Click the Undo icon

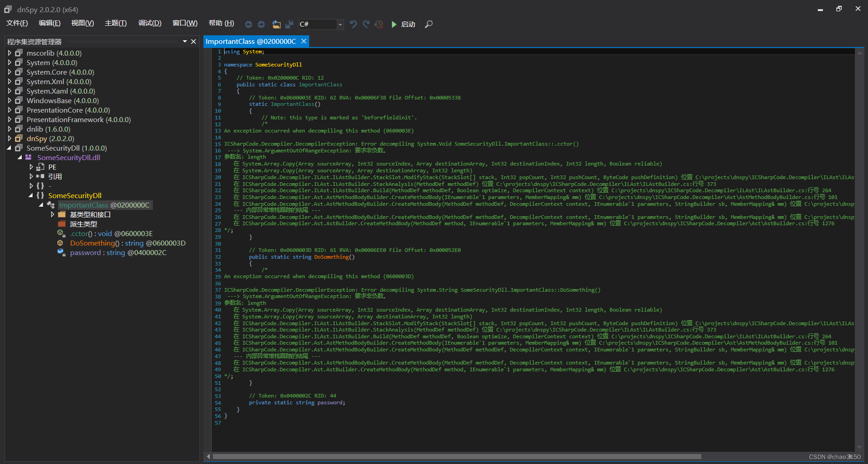354,24
